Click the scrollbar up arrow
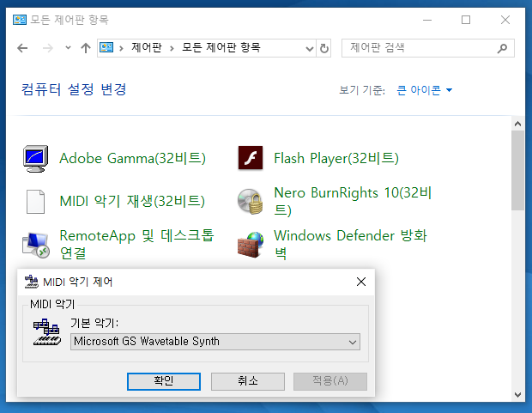 click(517, 124)
